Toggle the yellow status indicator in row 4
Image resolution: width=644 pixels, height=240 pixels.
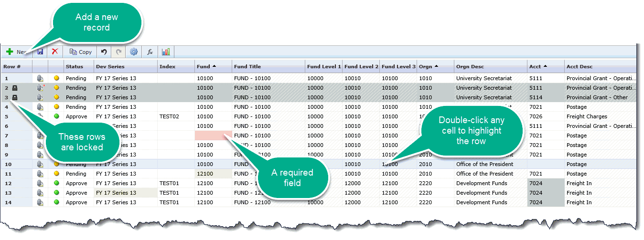56,107
